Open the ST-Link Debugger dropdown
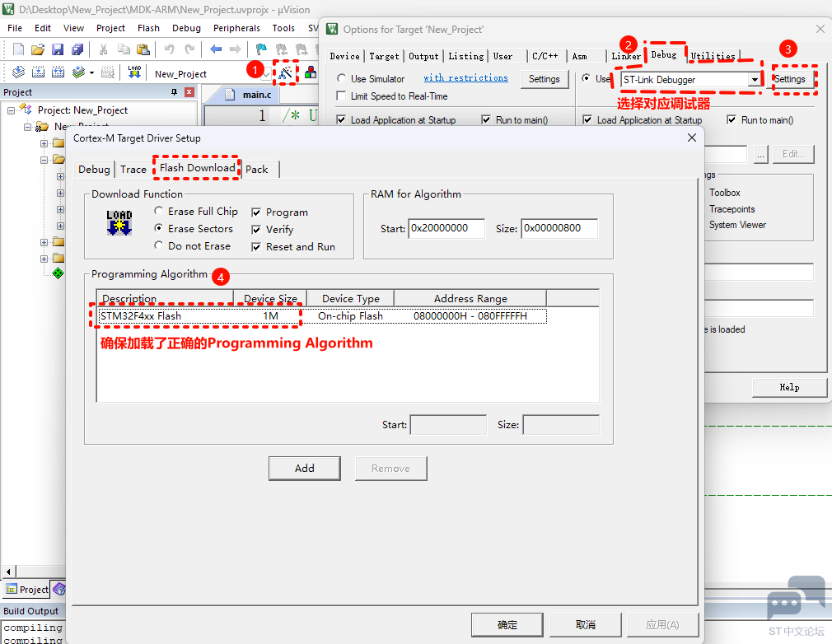 [x=754, y=80]
